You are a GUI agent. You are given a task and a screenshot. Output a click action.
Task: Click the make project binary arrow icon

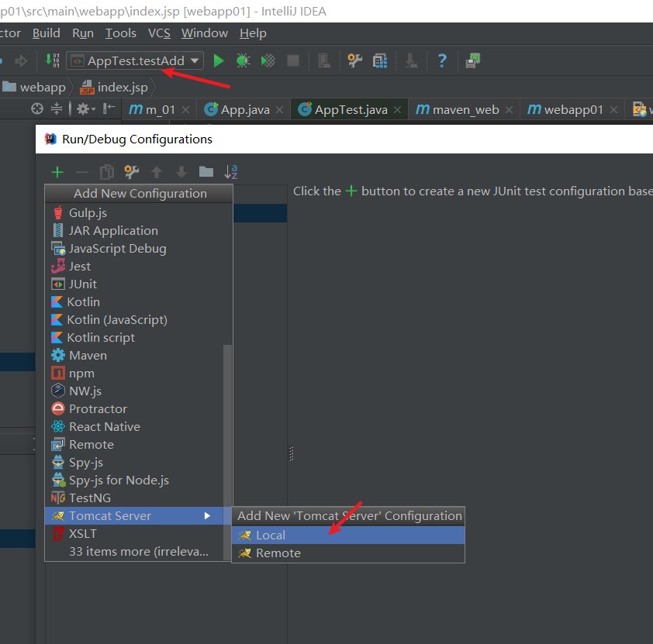[53, 60]
